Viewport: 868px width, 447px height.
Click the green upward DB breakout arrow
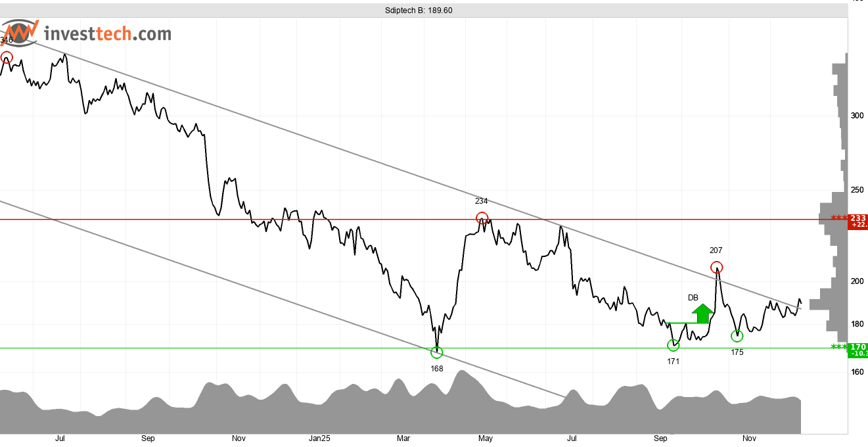tap(702, 314)
